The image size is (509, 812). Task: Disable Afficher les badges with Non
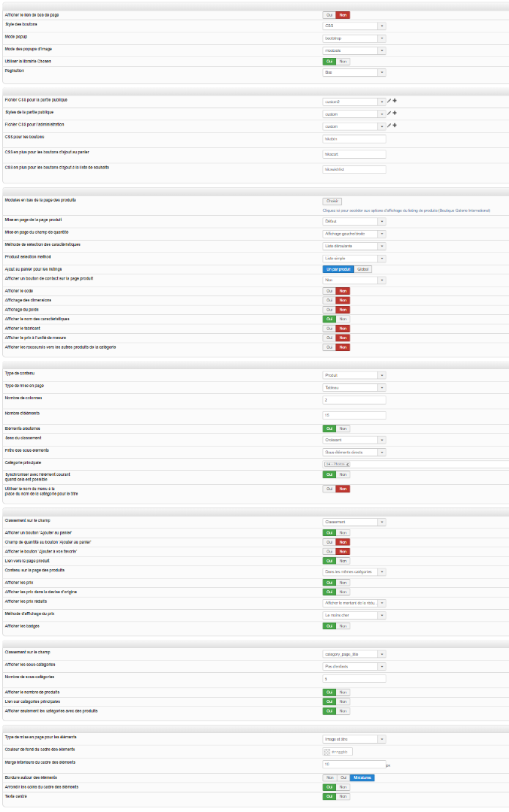(x=343, y=626)
